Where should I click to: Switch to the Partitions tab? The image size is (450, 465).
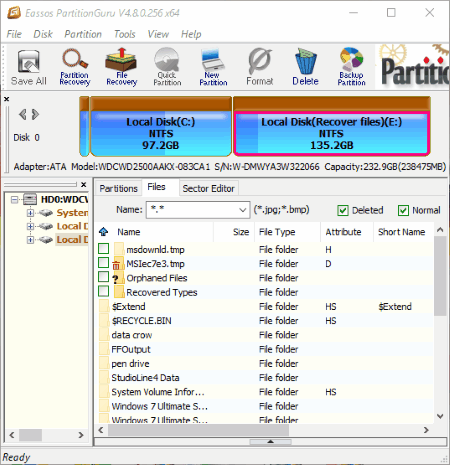118,188
